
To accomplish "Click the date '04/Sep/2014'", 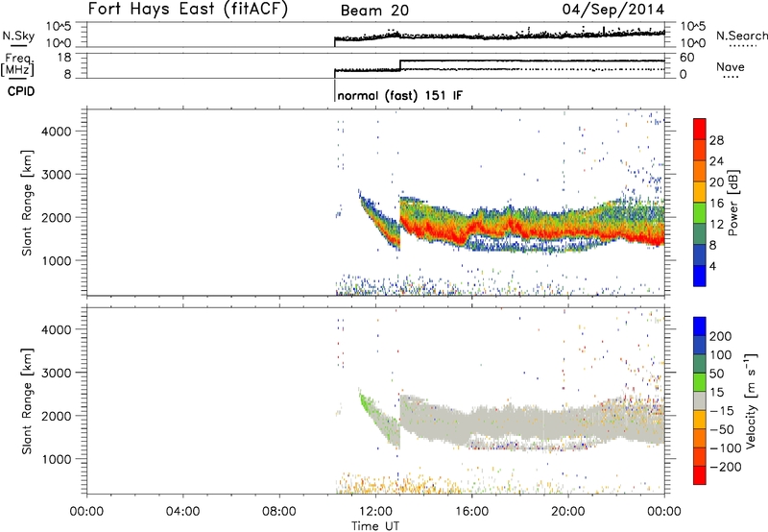I will 613,10.
